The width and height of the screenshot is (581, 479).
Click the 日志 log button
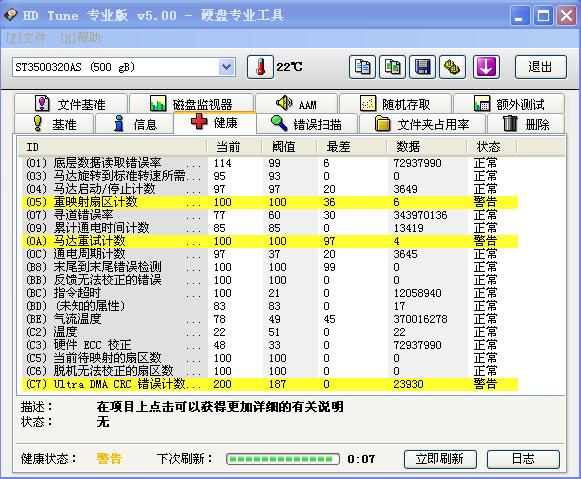(523, 459)
